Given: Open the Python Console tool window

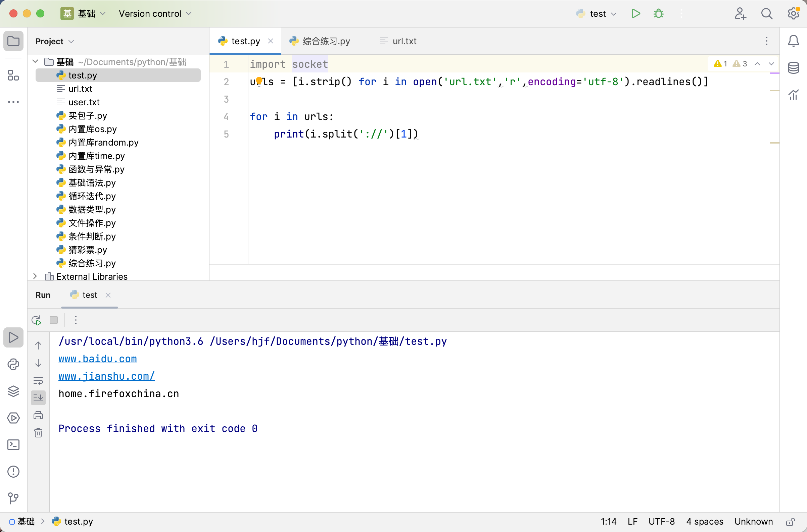Looking at the screenshot, I should point(13,364).
